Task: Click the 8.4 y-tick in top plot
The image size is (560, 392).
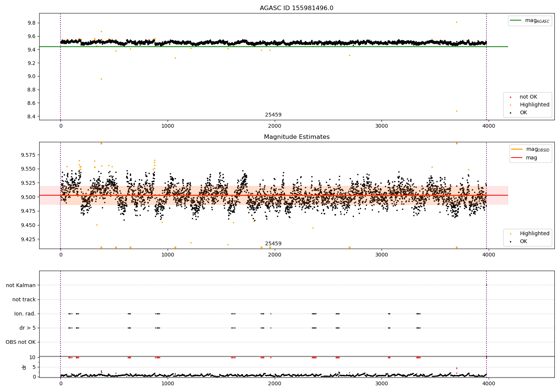Action: click(x=31, y=116)
